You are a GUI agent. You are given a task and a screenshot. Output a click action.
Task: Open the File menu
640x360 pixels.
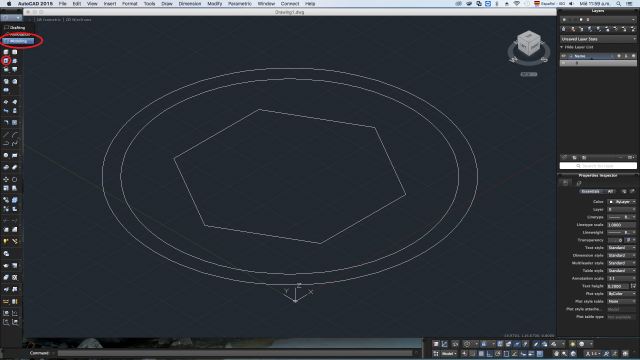pyautogui.click(x=62, y=4)
